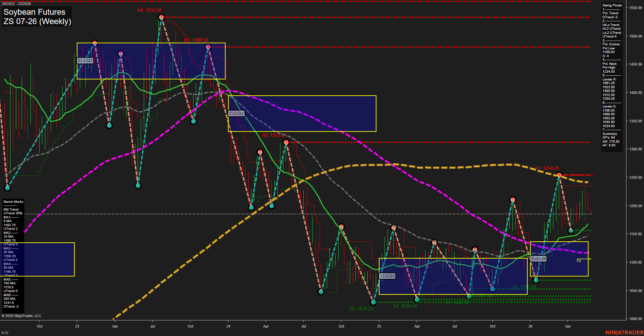
Task: Select the 26 year marker on time axis
Action: click(x=530, y=326)
